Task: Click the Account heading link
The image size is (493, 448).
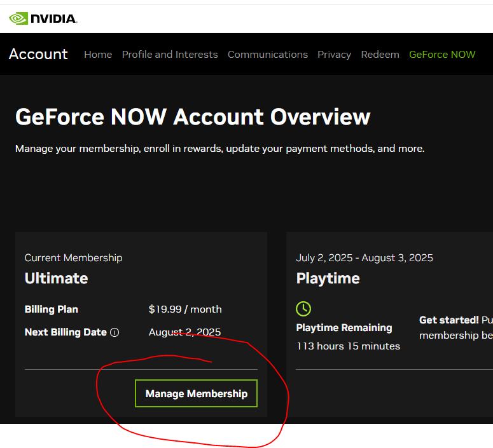Action: [x=38, y=54]
